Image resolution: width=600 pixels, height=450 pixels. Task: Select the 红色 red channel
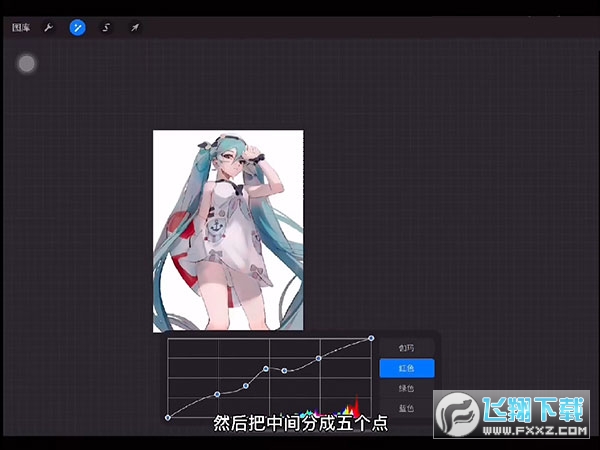[407, 368]
